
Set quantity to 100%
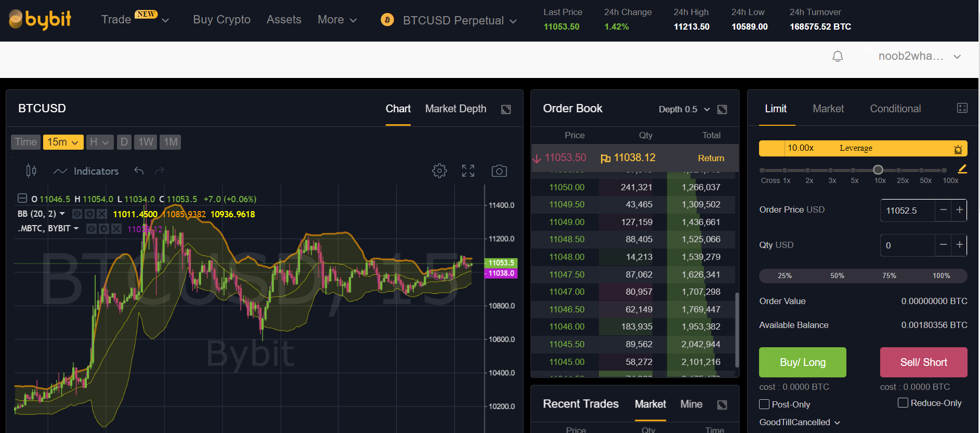(x=941, y=275)
